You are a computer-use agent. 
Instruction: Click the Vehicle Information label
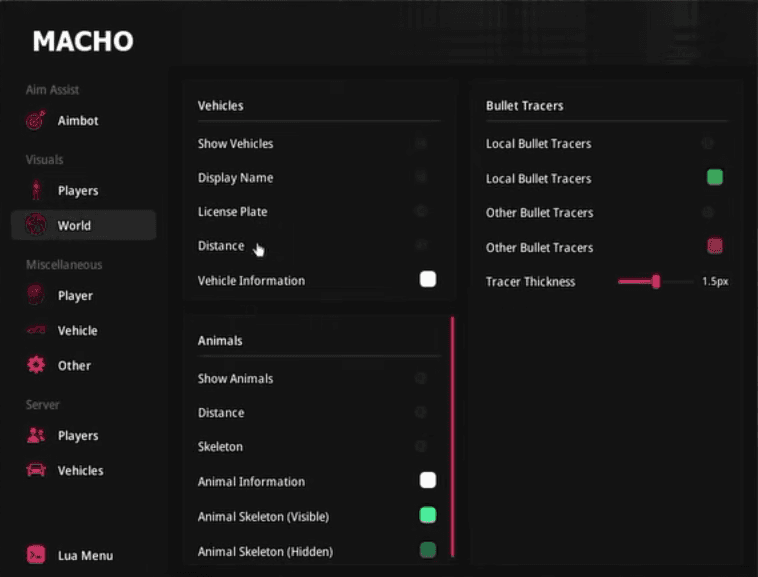click(x=251, y=281)
